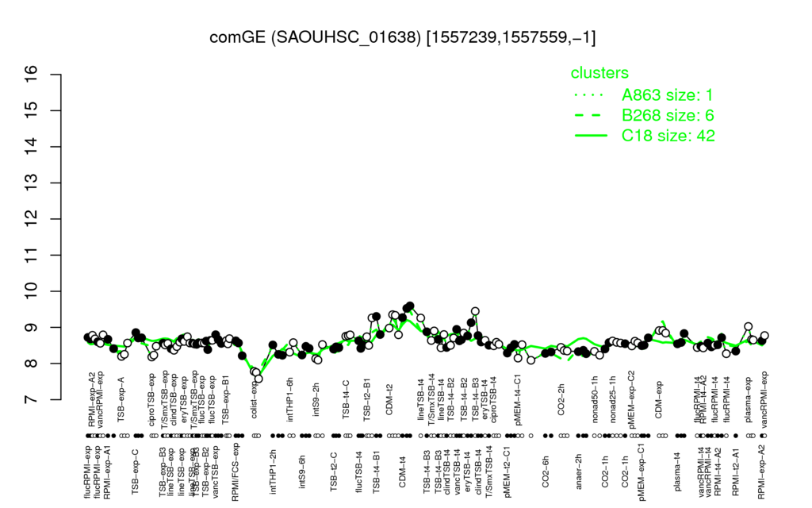
Task: Click the anaer-2h condition label
Action: pyautogui.click(x=579, y=468)
